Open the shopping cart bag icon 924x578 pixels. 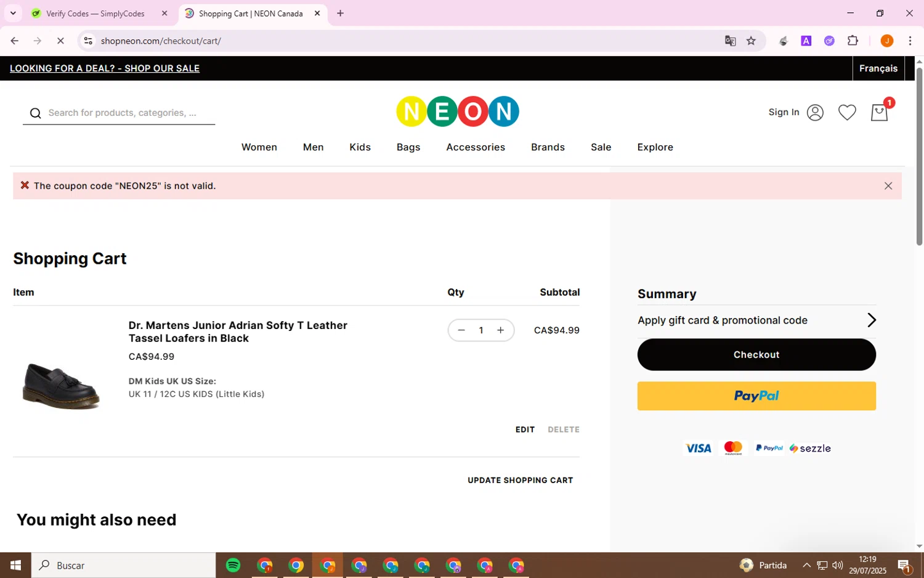click(x=879, y=112)
